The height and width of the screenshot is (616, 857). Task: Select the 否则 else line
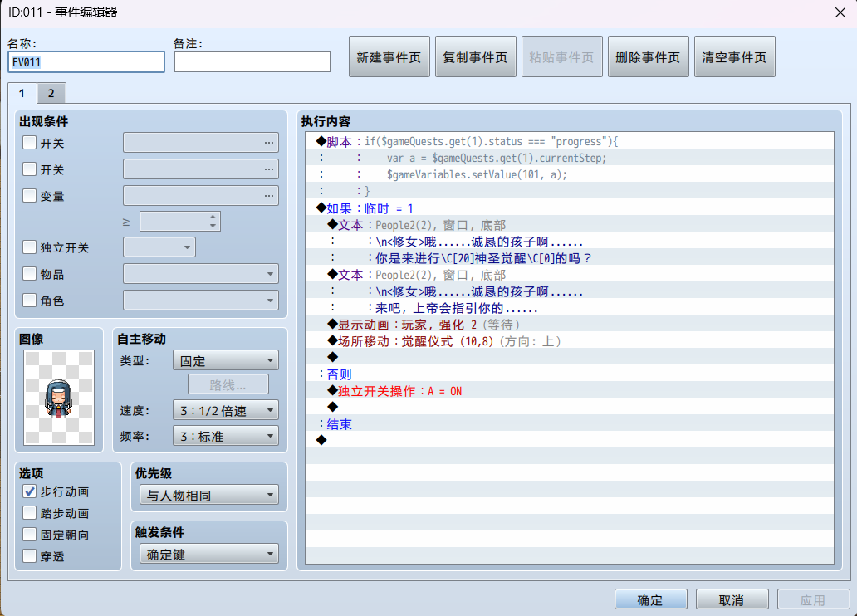click(x=570, y=374)
